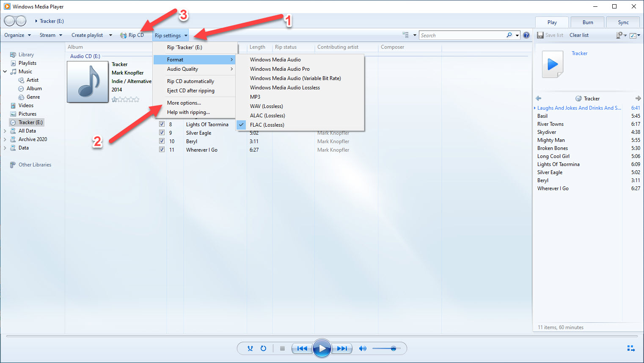Open More options... in Rip settings
This screenshot has height=363, width=644.
point(194,103)
